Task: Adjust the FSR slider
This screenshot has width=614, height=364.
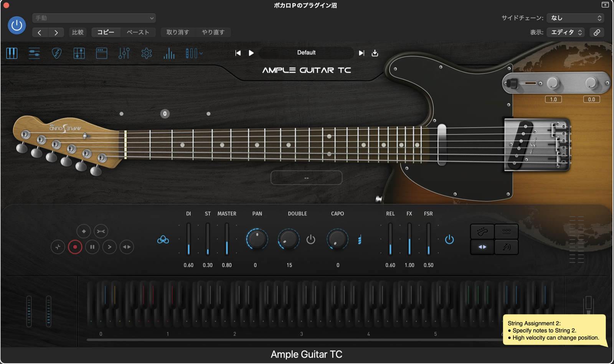Action: click(429, 239)
